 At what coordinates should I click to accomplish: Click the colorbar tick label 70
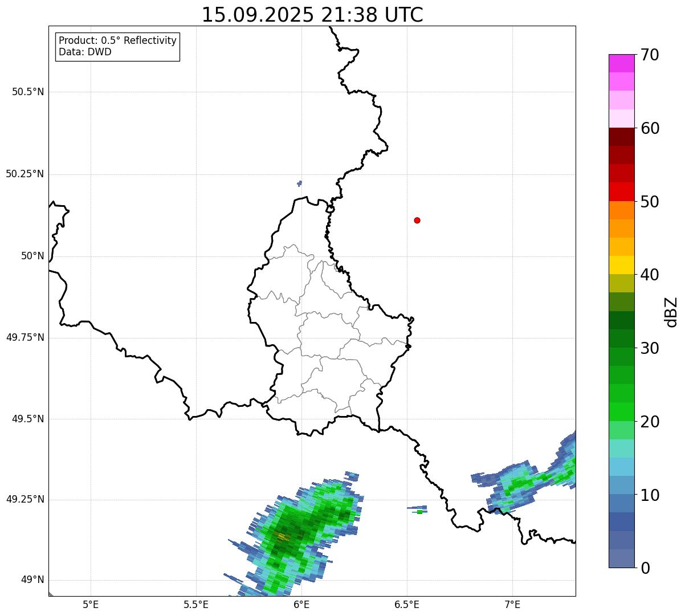tap(650, 55)
